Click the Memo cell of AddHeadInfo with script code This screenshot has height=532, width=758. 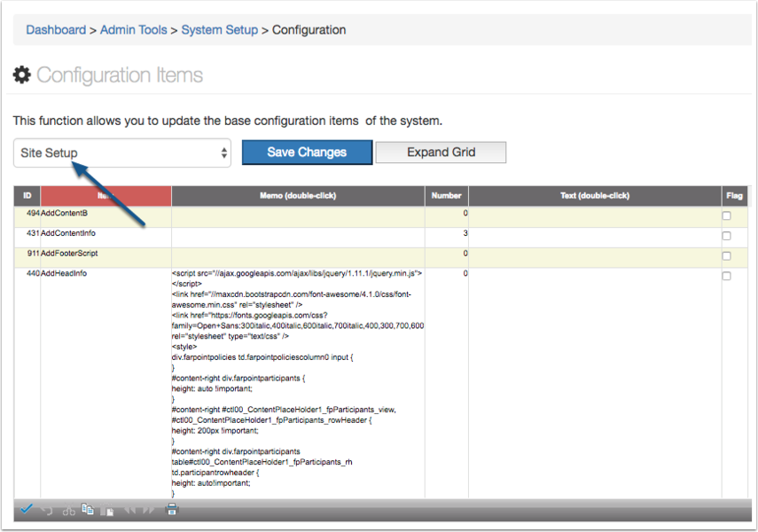point(298,383)
